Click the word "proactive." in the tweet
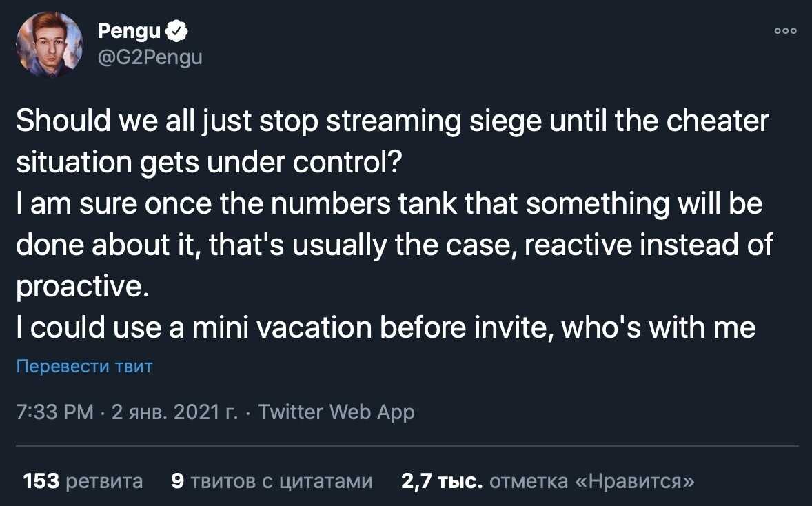The width and height of the screenshot is (812, 506). 82,287
